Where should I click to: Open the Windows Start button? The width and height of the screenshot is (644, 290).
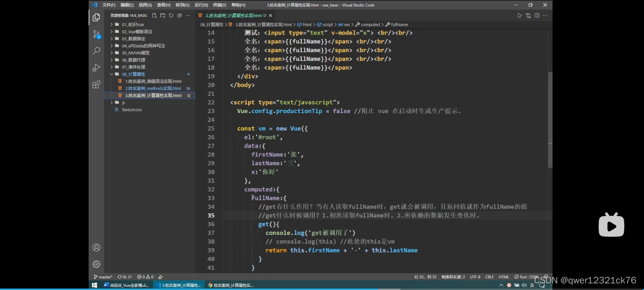(x=94, y=285)
